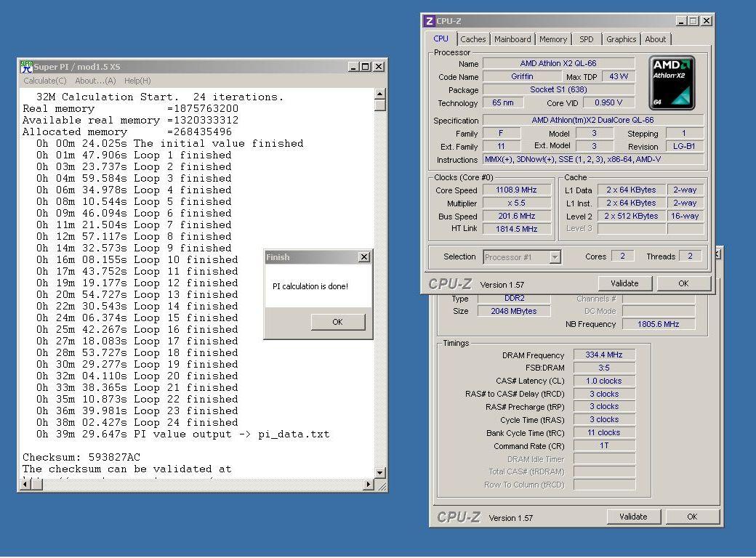This screenshot has width=756, height=558.
Task: Click the Level 2 associativity value 16-way
Action: click(685, 216)
